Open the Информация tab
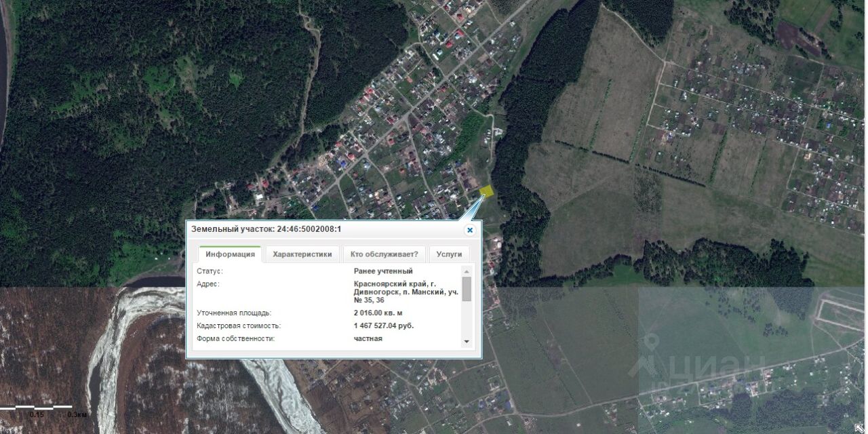The width and height of the screenshot is (868, 434). pos(230,254)
